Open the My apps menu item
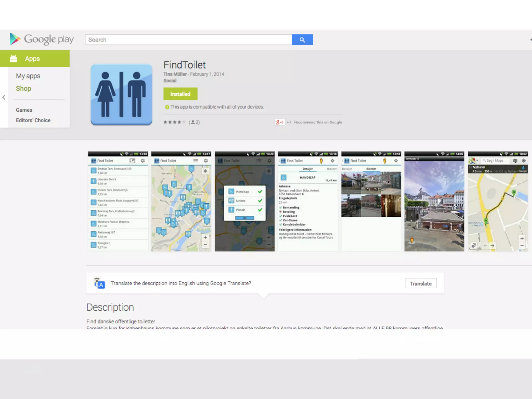 point(28,76)
